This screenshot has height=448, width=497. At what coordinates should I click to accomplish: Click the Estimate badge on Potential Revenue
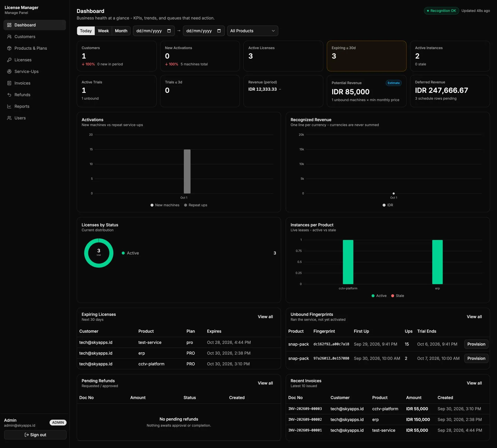393,83
